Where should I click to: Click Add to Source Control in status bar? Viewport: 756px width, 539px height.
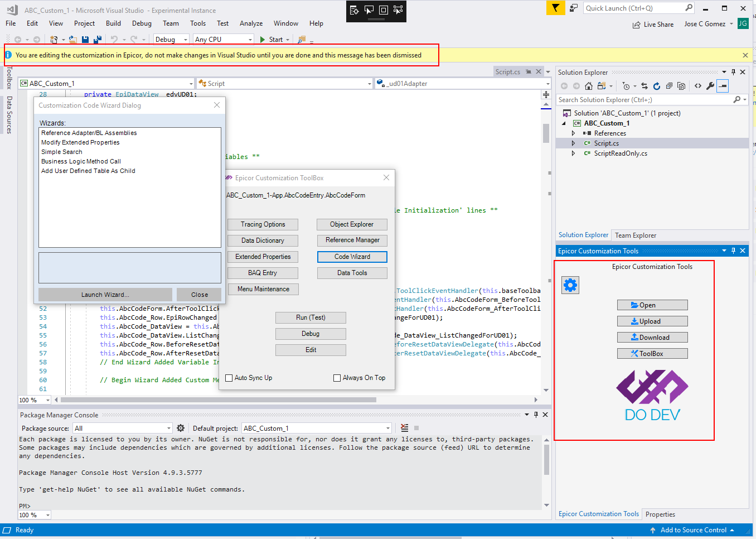click(x=693, y=530)
